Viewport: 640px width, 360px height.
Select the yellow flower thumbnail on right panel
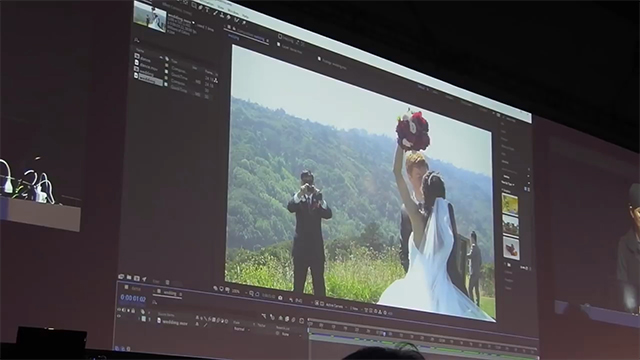pos(510,204)
